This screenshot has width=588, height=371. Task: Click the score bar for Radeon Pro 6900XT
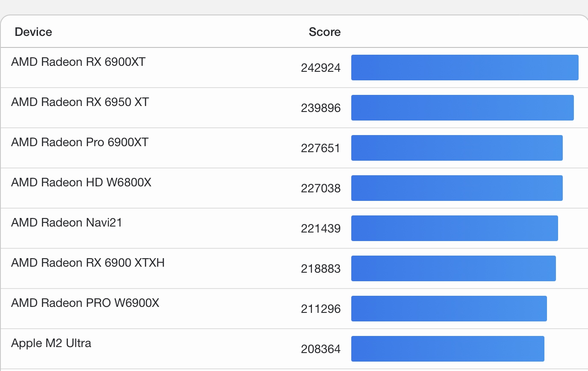[457, 148]
